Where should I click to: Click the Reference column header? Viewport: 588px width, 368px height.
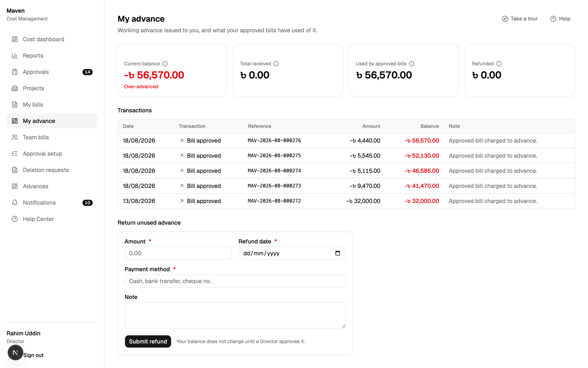point(259,126)
